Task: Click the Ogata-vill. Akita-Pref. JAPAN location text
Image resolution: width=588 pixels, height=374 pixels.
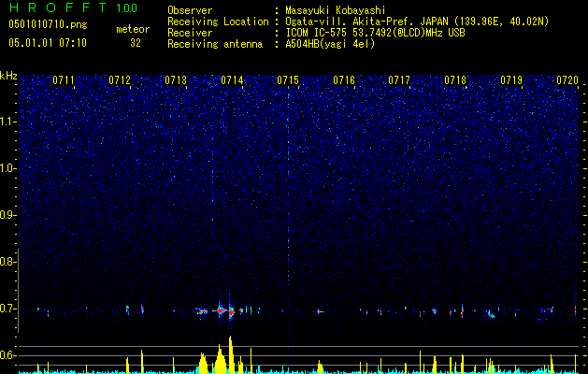Action: [417, 22]
